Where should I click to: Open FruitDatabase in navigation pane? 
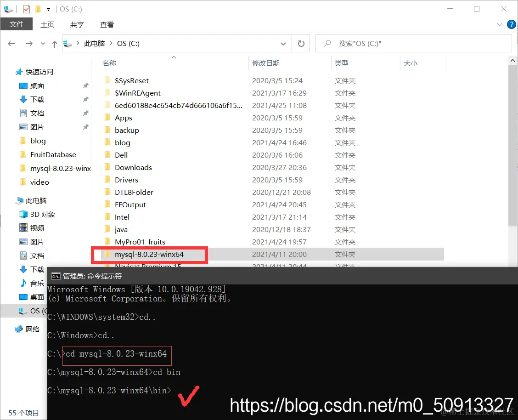click(x=53, y=155)
